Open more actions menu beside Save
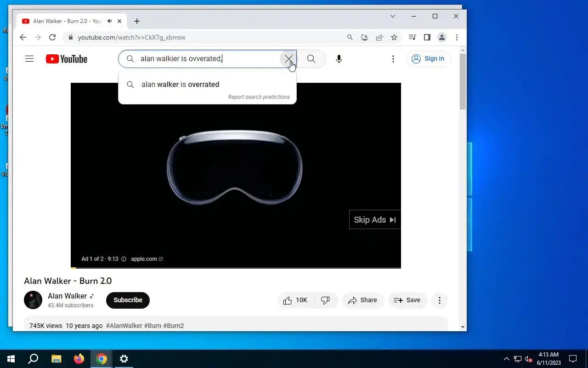 [x=440, y=300]
